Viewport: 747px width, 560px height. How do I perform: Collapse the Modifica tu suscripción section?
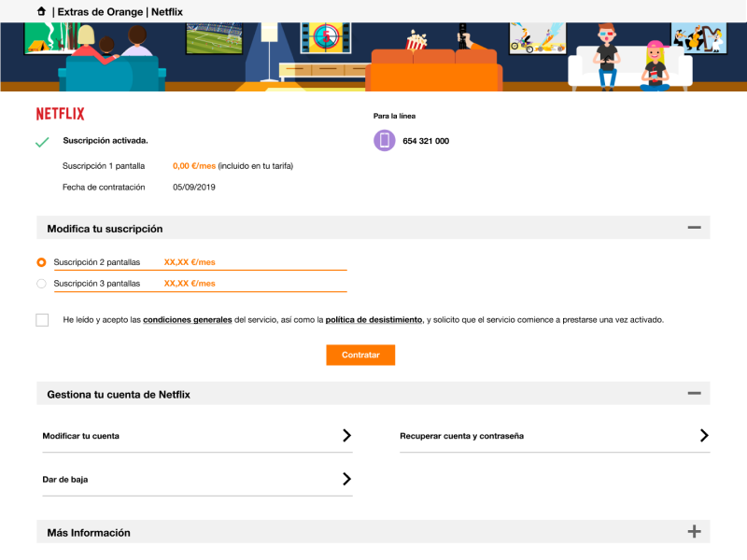694,228
